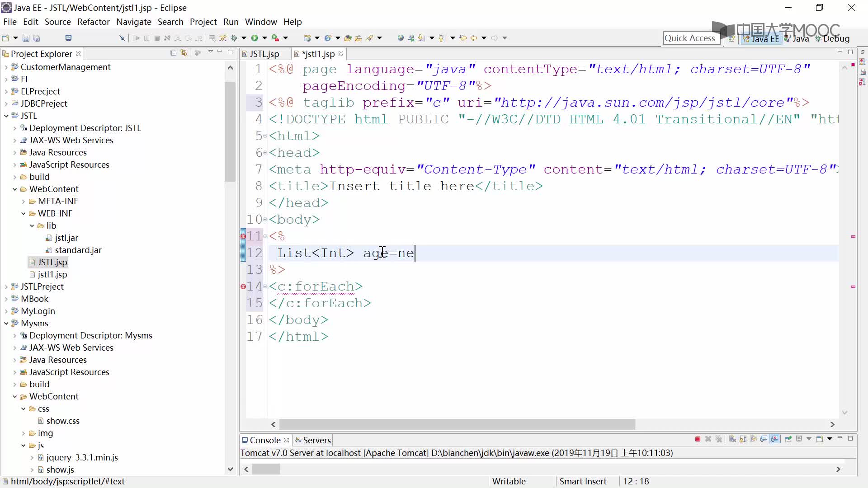Click the Last Edit Location icon

click(463, 38)
